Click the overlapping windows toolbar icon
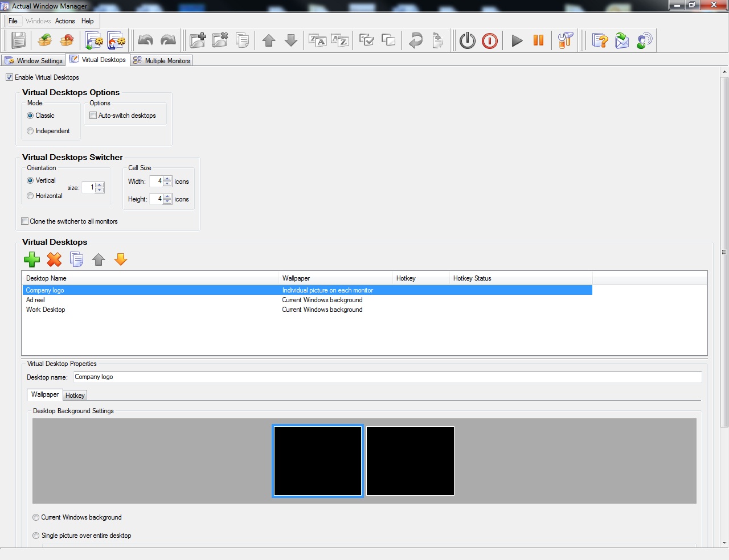This screenshot has width=729, height=560. pyautogui.click(x=388, y=40)
